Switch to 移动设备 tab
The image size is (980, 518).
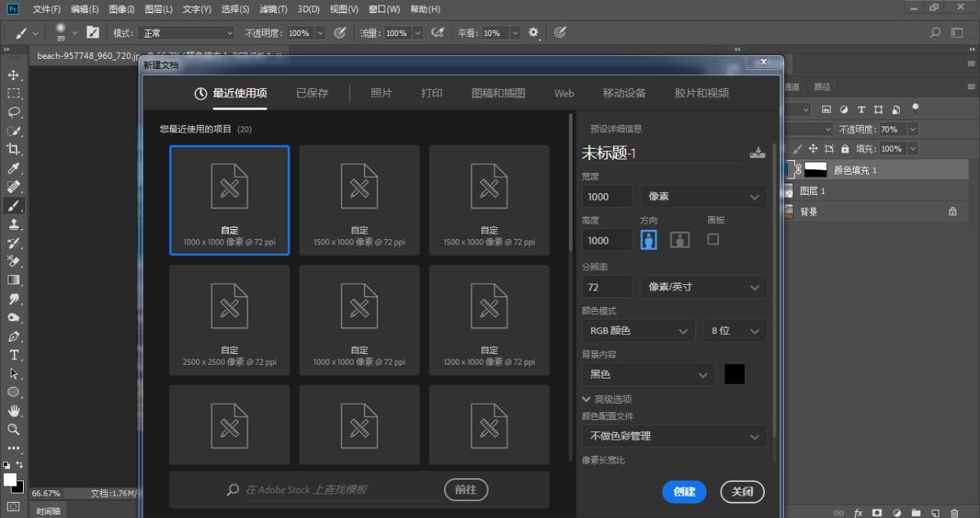coord(624,93)
